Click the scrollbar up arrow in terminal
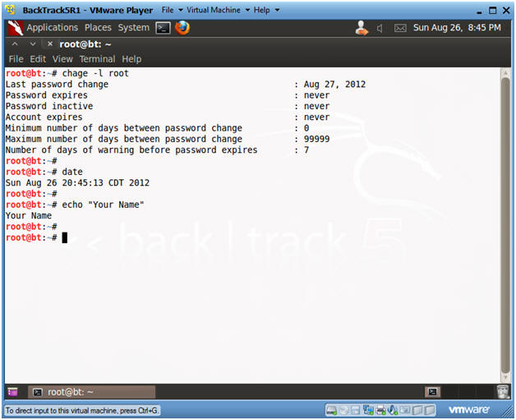Screen dimensions: 516x420 [x=505, y=73]
